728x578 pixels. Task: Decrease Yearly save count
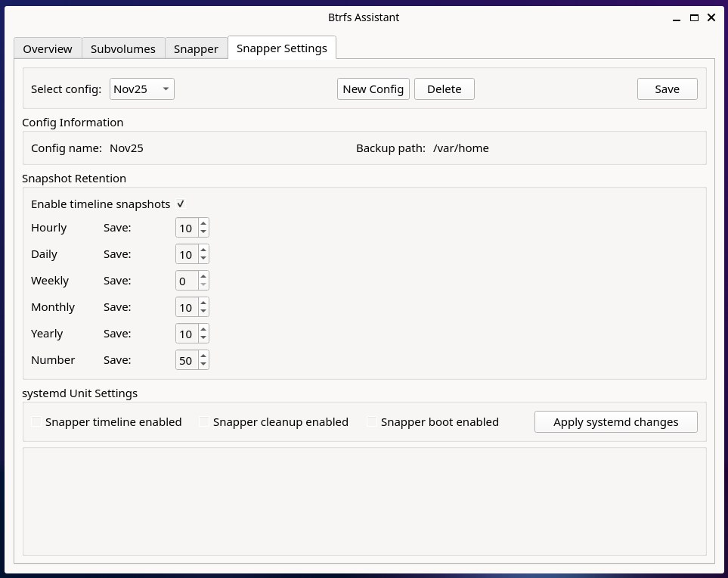(x=203, y=337)
